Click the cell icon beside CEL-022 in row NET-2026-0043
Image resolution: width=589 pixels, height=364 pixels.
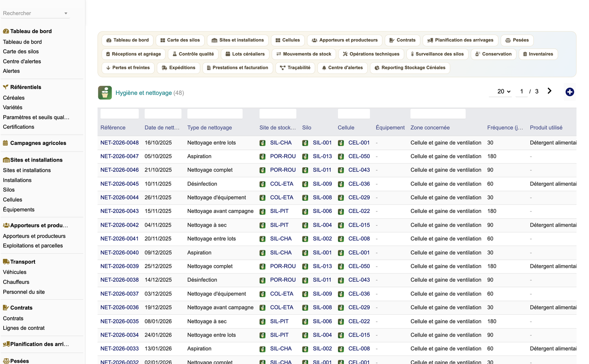341,211
